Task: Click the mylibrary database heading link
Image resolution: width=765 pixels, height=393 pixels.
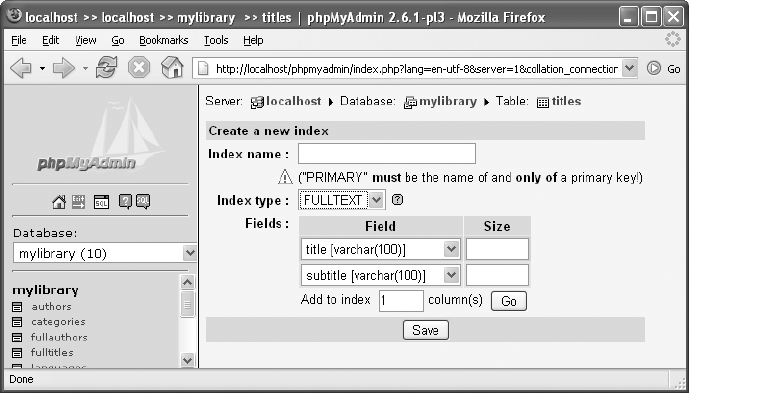Action: pos(45,290)
